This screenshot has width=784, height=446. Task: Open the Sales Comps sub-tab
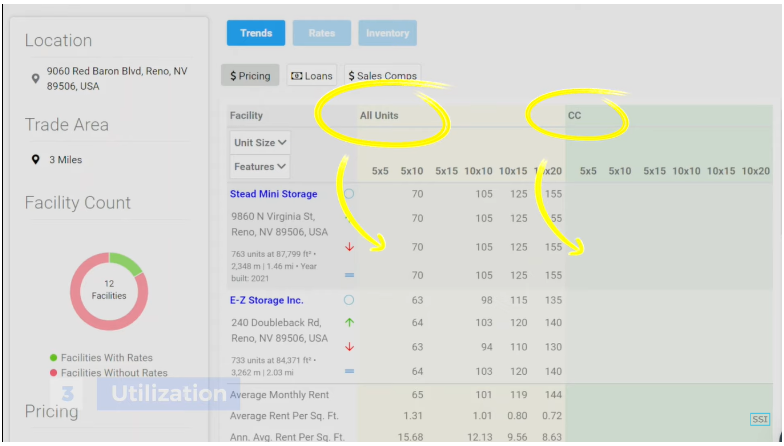tap(382, 76)
